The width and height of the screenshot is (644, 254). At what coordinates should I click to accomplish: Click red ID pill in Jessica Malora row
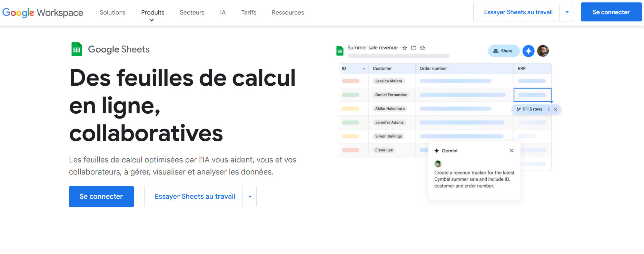click(x=350, y=81)
